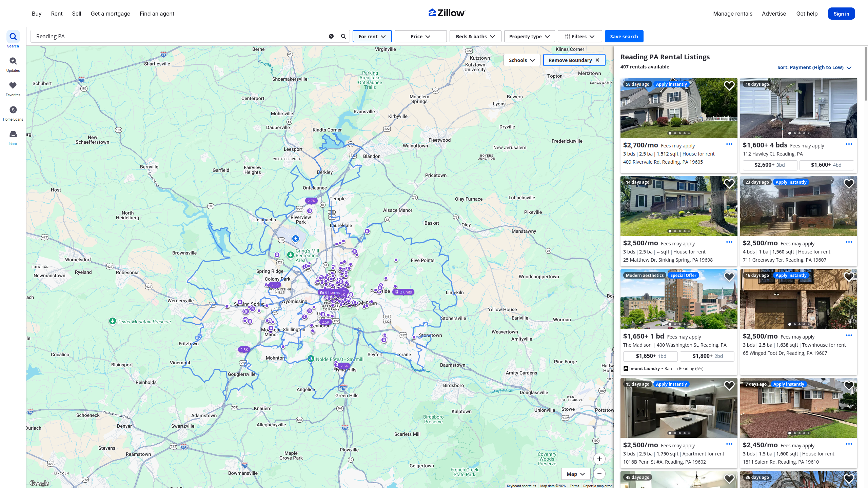Click Gring's Mill Recreation Area icon
This screenshot has height=488, width=868.
291,255
